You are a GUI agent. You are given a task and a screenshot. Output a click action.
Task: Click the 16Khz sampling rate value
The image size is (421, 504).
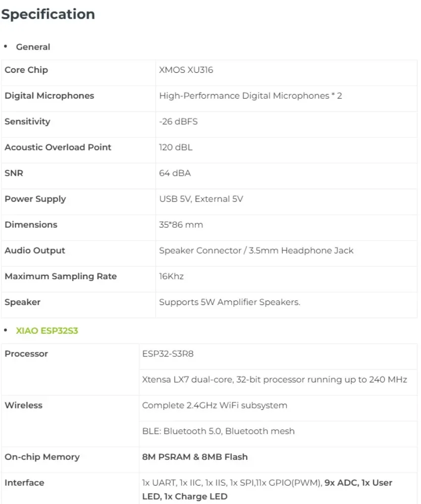click(171, 276)
